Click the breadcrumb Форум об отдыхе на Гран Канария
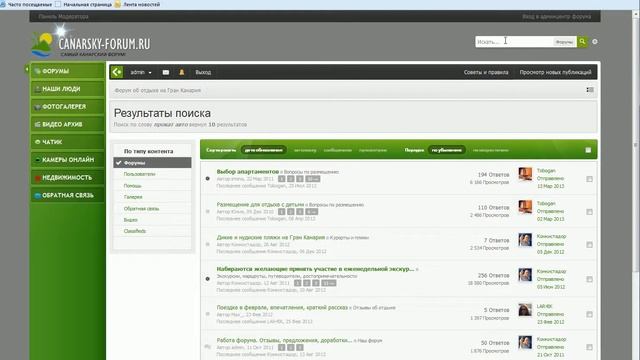The image size is (640, 360). tap(158, 90)
